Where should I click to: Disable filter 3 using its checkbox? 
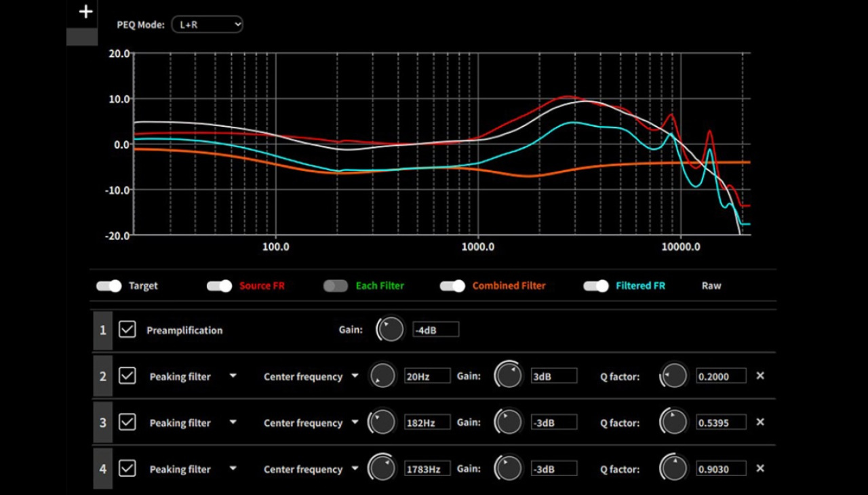[x=127, y=422]
